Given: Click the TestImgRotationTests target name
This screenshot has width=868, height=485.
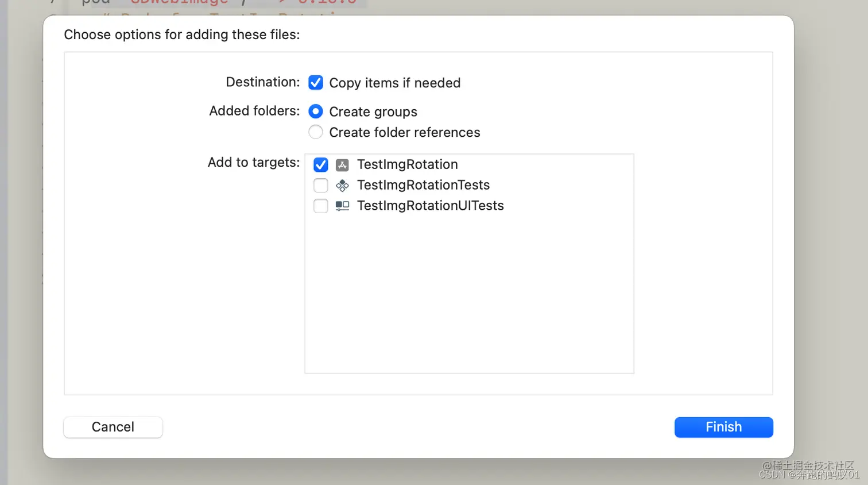Looking at the screenshot, I should 423,185.
